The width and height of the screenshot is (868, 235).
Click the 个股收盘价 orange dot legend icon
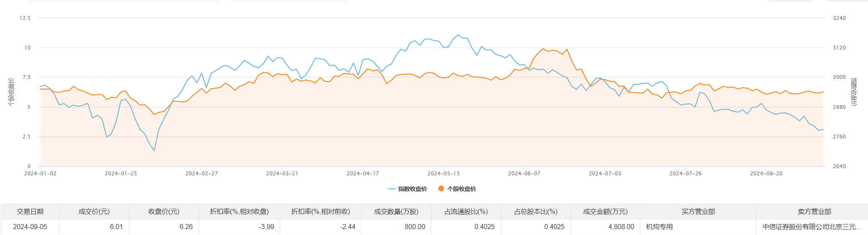pyautogui.click(x=441, y=189)
